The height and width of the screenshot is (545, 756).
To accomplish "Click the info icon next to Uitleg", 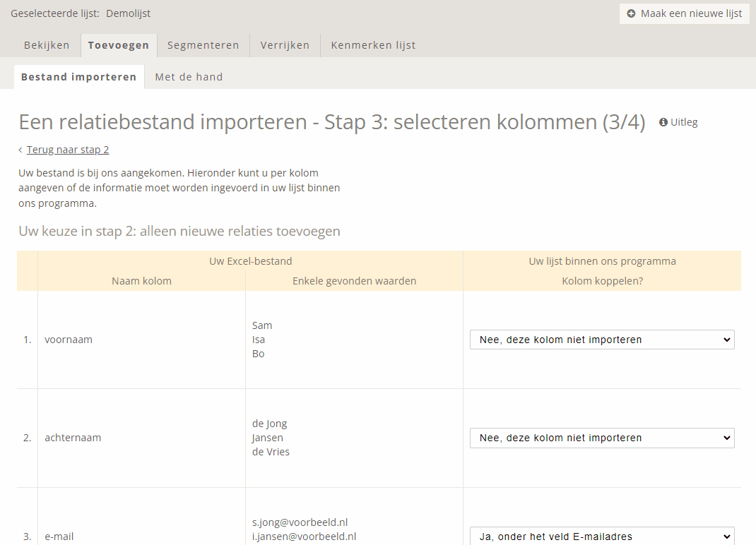I will coord(663,122).
